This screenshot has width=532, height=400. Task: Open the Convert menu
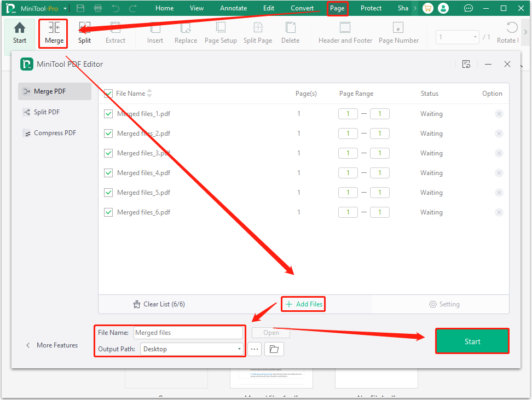(302, 8)
